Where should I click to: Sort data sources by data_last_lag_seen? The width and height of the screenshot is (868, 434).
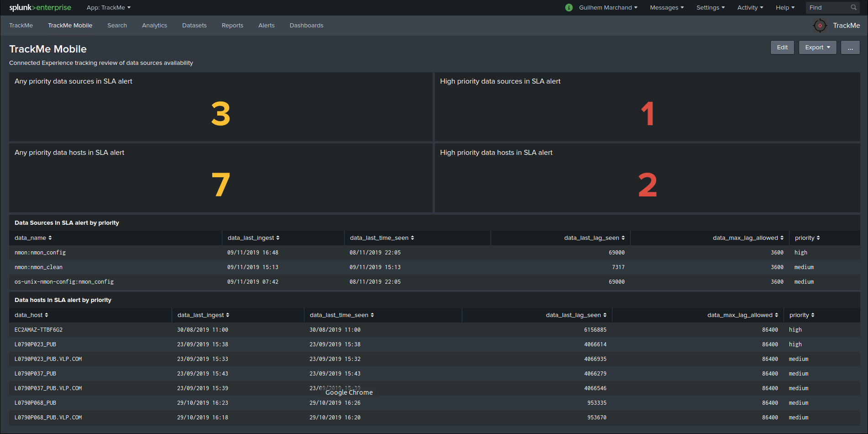(595, 238)
